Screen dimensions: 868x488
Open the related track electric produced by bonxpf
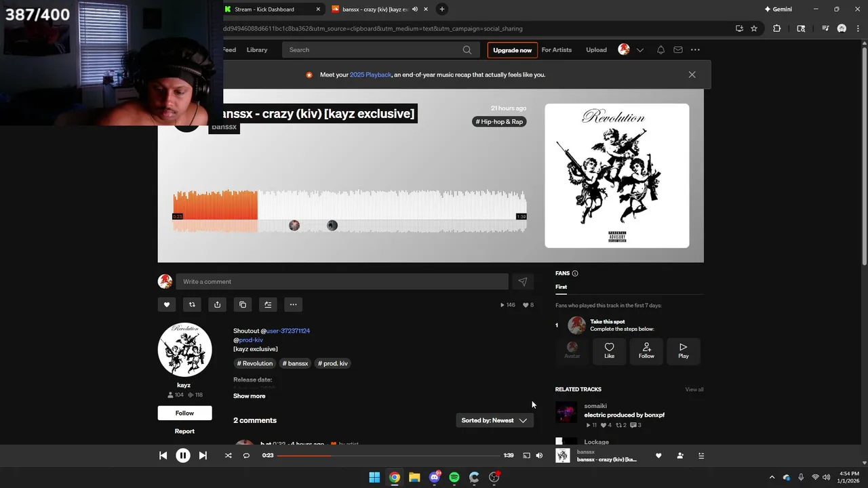[x=625, y=415]
